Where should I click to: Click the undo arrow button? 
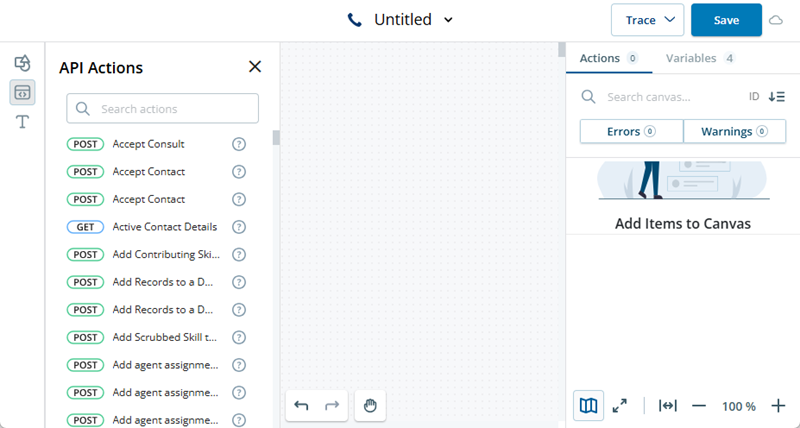coord(301,405)
